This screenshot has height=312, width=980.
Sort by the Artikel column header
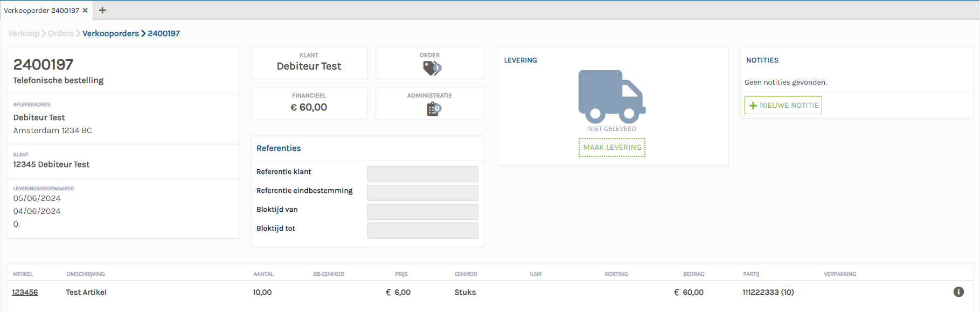tap(23, 274)
